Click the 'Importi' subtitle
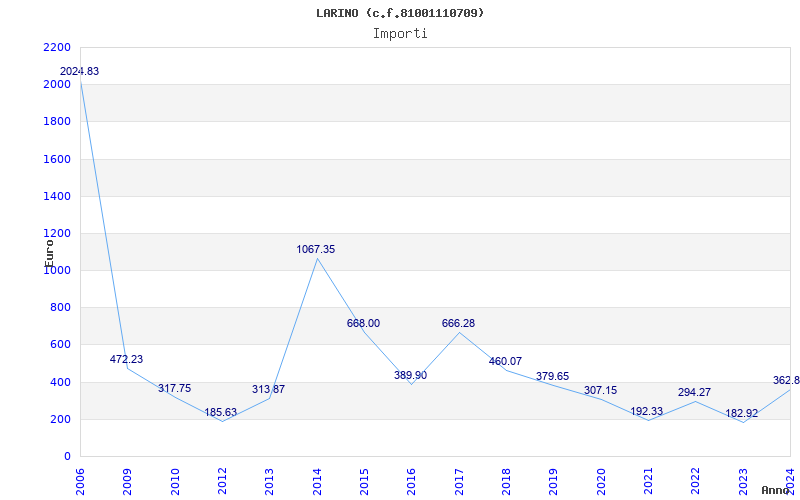The width and height of the screenshot is (800, 500). (x=400, y=34)
